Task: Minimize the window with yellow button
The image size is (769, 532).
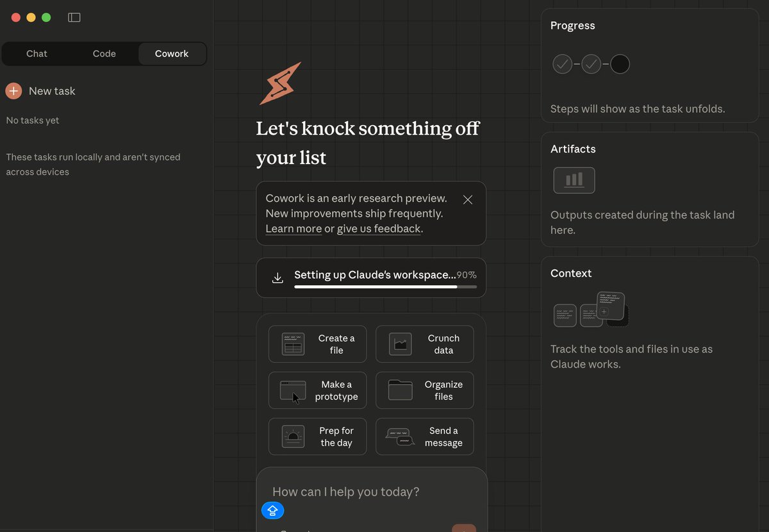Action: [x=31, y=17]
